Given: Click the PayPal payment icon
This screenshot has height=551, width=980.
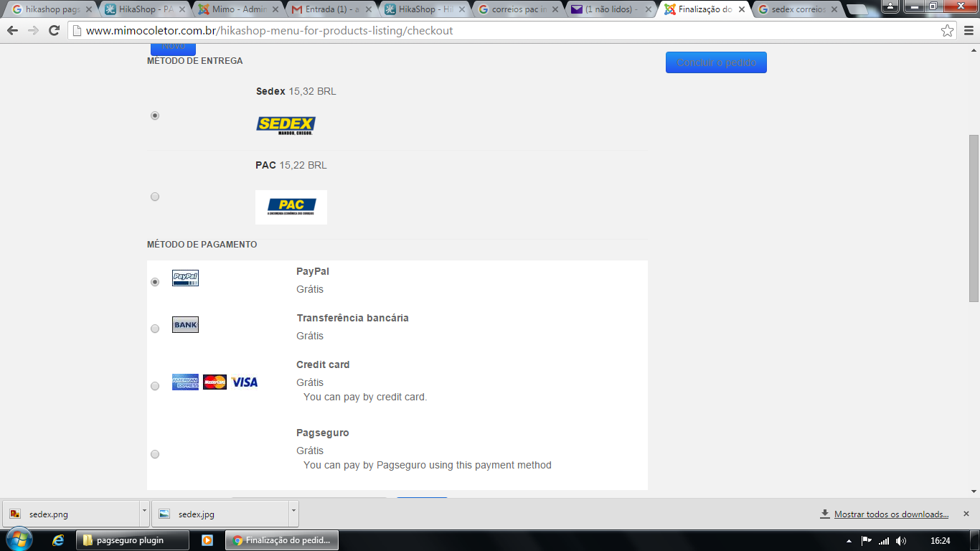Looking at the screenshot, I should pyautogui.click(x=185, y=278).
